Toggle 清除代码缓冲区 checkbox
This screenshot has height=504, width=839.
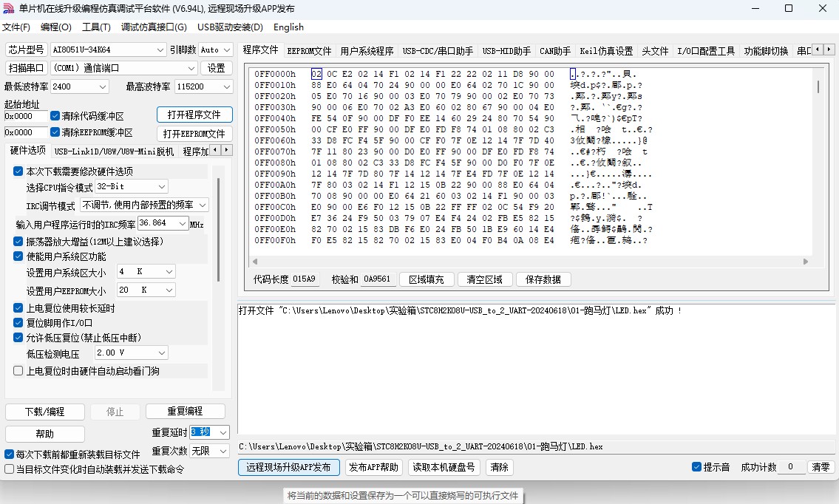55,115
